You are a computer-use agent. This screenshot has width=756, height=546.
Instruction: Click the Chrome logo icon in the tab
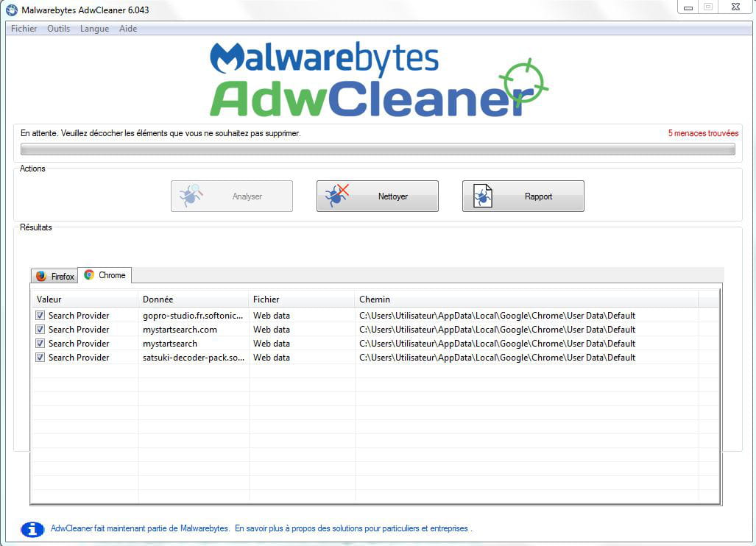point(89,274)
